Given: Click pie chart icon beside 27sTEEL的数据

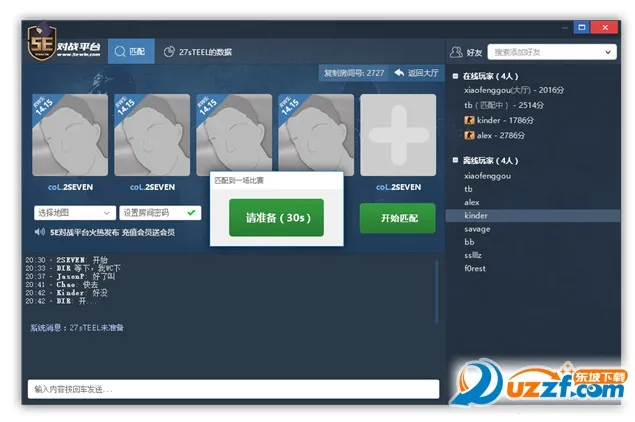Looking at the screenshot, I should pos(169,51).
